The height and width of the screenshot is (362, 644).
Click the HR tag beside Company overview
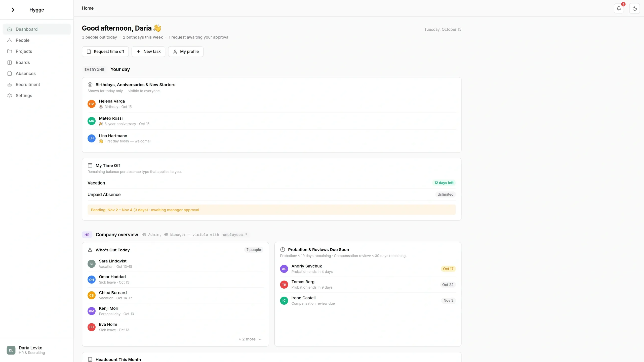(87, 235)
